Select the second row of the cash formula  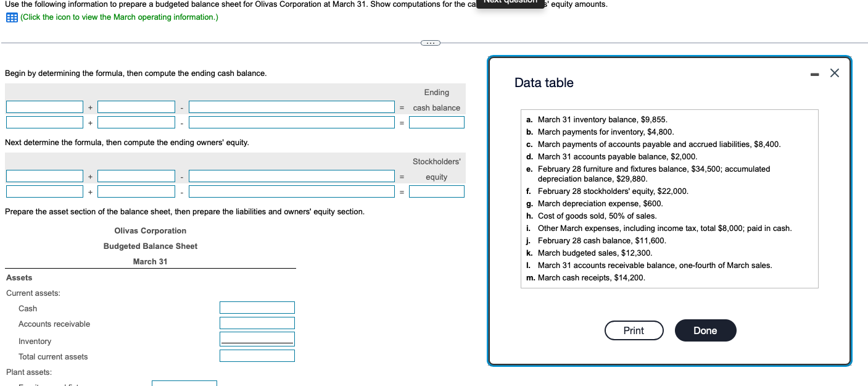click(44, 122)
